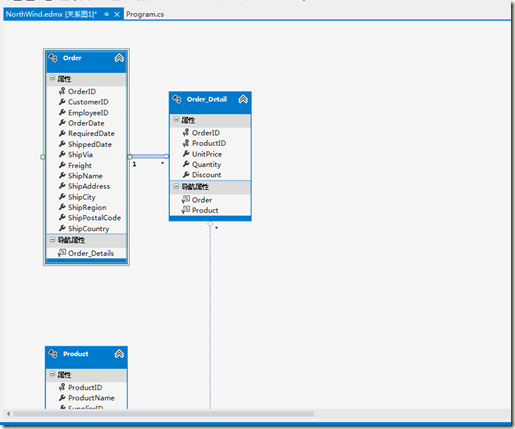515x429 pixels.
Task: Select UnitPrice property in Order_Detail
Action: [207, 154]
